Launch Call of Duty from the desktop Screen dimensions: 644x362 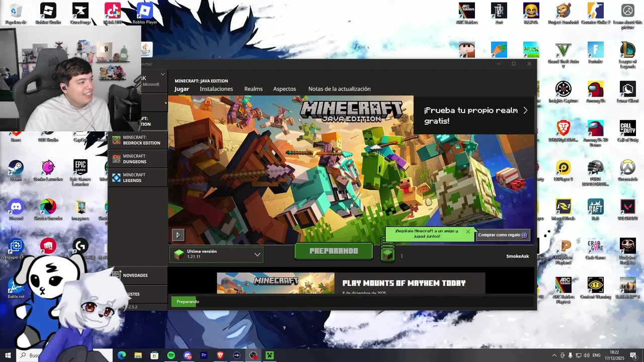point(628,131)
